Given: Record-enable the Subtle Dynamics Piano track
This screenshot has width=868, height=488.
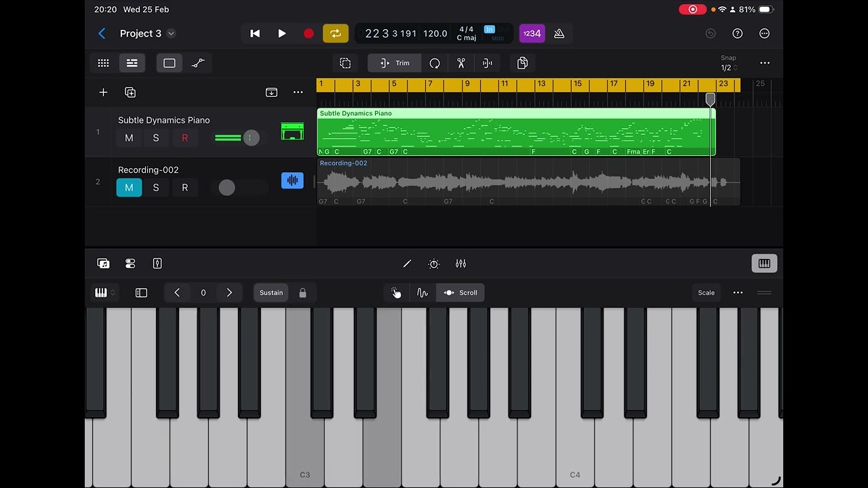Looking at the screenshot, I should tap(184, 138).
